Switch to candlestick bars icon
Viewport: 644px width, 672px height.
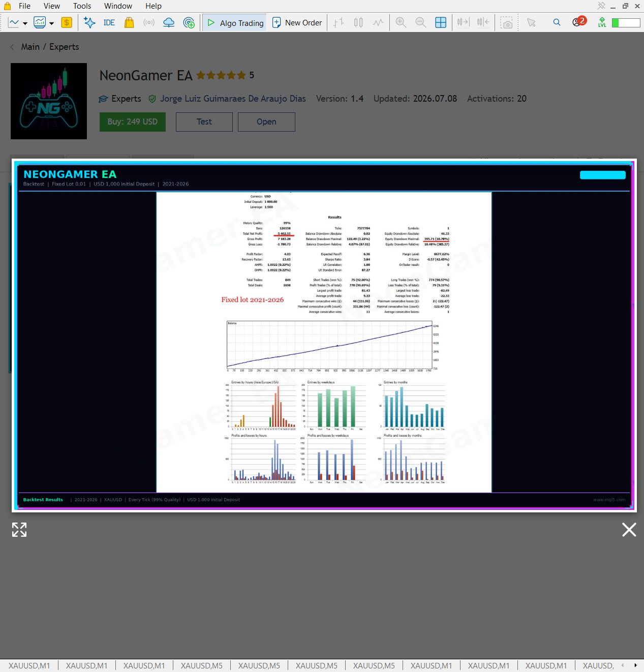pyautogui.click(x=358, y=22)
